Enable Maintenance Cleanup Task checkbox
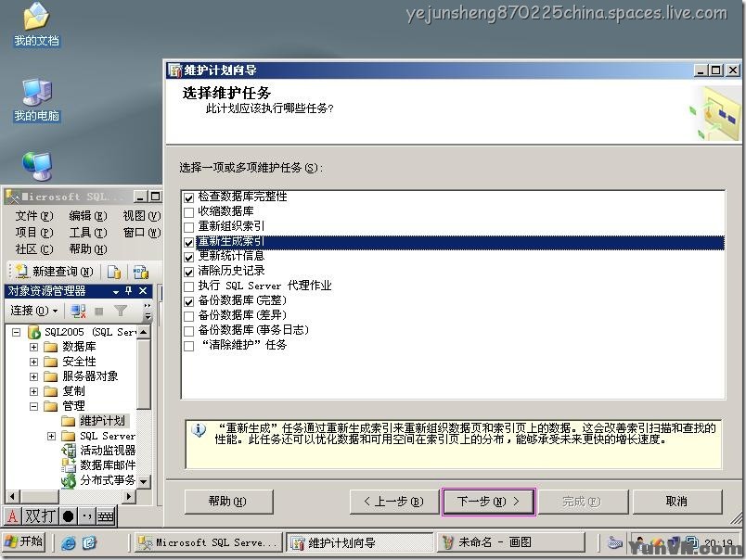The height and width of the screenshot is (560, 746). click(189, 346)
